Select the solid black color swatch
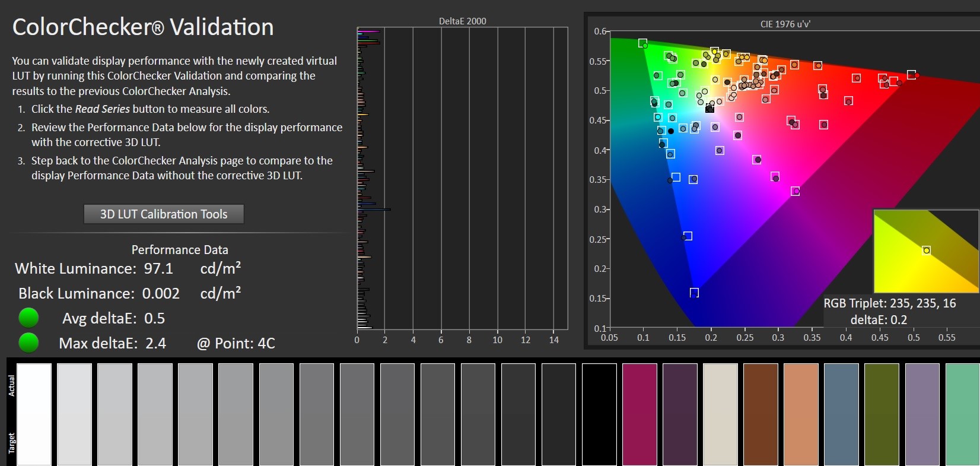The width and height of the screenshot is (980, 466). (x=599, y=414)
